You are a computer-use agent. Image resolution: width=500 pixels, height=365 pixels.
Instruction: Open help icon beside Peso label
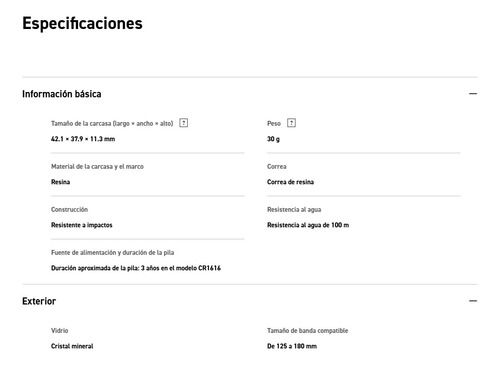point(291,123)
